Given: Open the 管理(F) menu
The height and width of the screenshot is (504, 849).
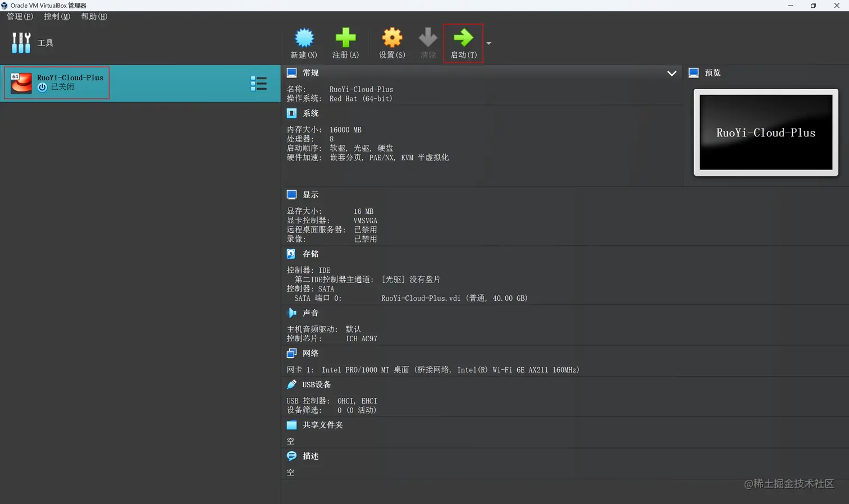Looking at the screenshot, I should (20, 16).
